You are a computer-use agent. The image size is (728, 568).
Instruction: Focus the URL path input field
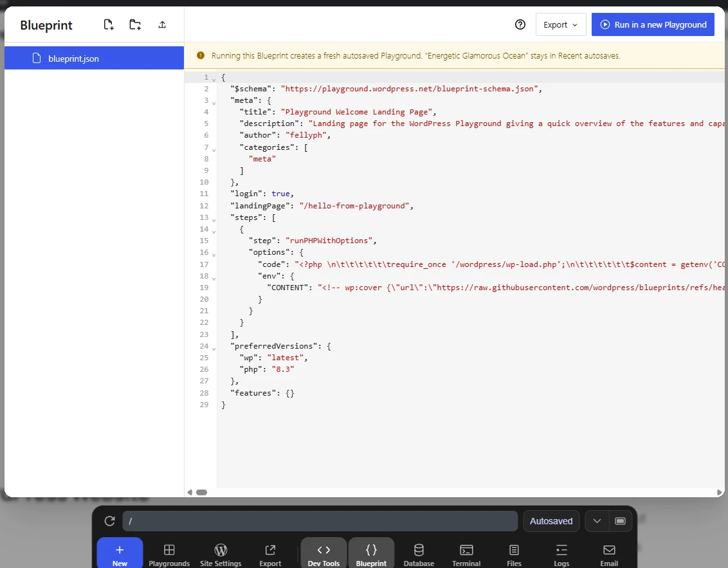tap(320, 521)
